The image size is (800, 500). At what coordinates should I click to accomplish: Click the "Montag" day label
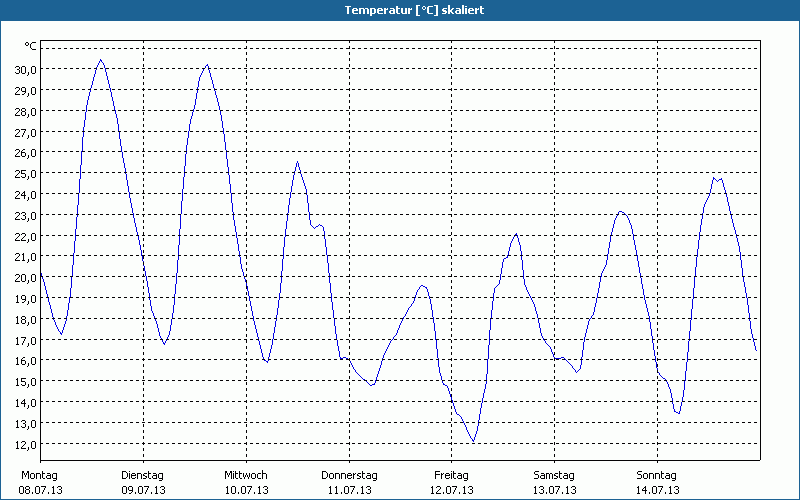click(40, 475)
